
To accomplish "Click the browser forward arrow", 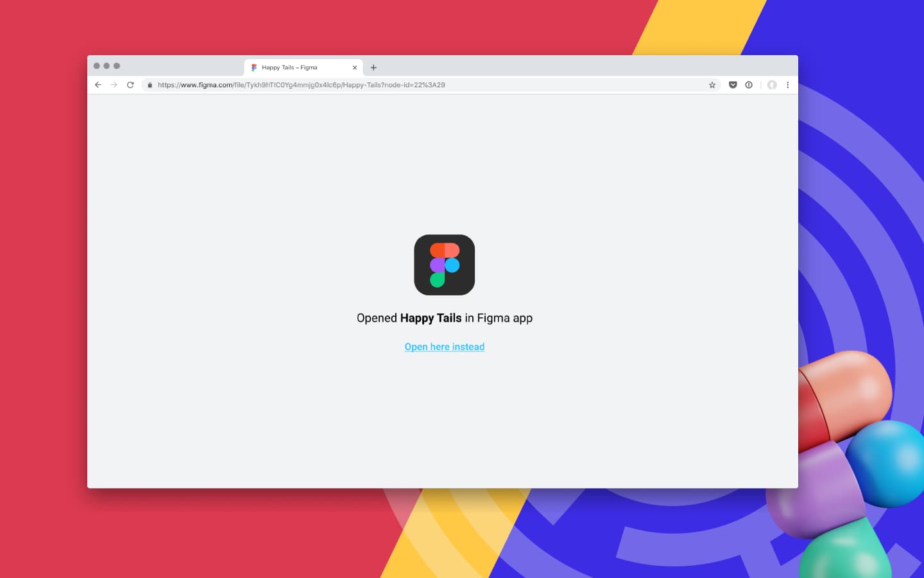I will [x=114, y=85].
